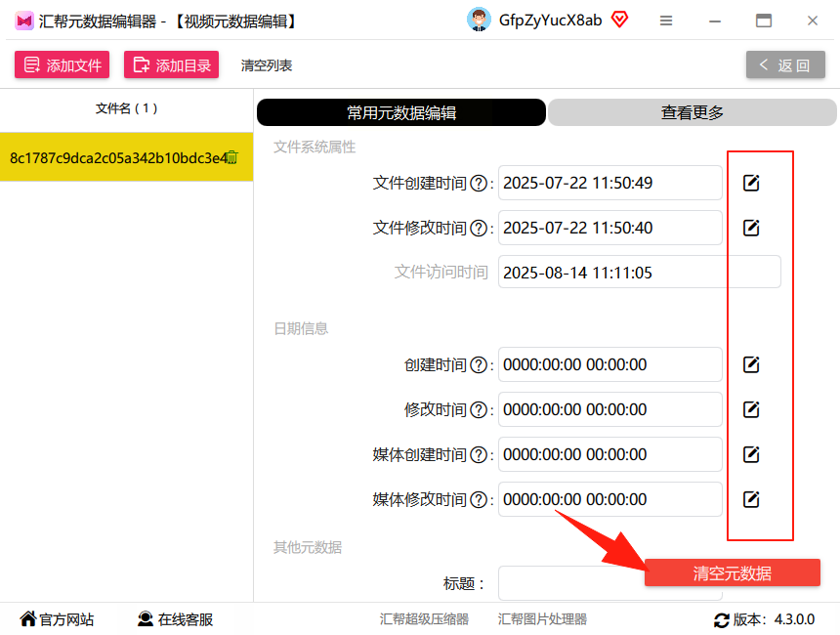Select 常用元数据编辑 tab

(x=401, y=112)
